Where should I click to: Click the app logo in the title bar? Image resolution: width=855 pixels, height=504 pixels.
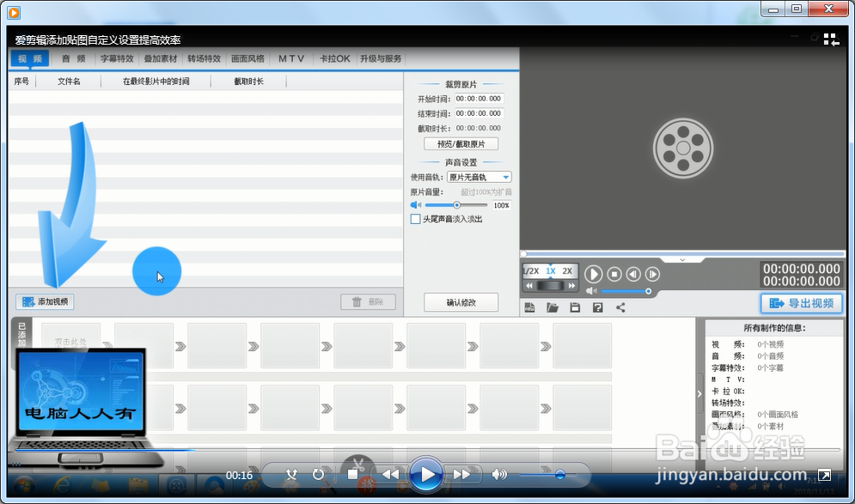click(14, 12)
